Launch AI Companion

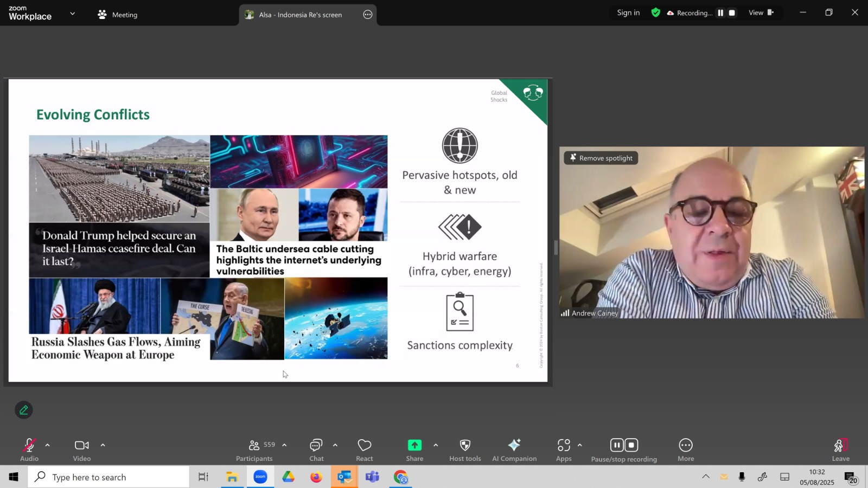coord(514,450)
